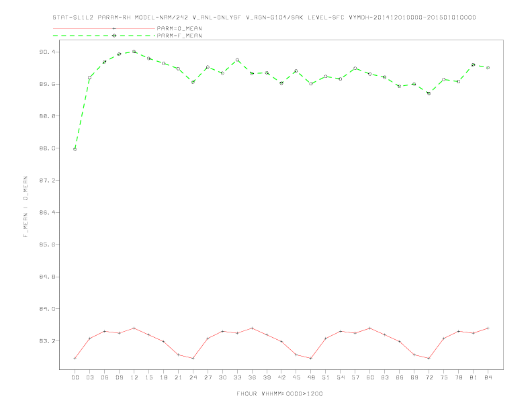Click the x-axis tick label 15
Viewport: 532px width, 411px height.
coord(148,377)
